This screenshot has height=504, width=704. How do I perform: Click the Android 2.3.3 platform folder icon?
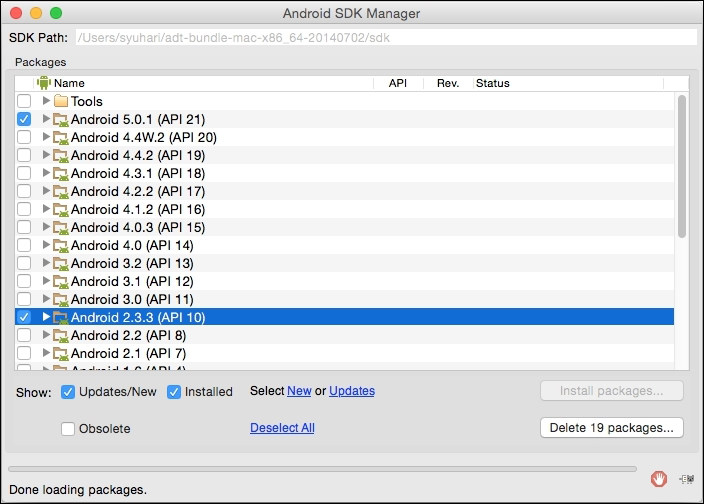60,317
